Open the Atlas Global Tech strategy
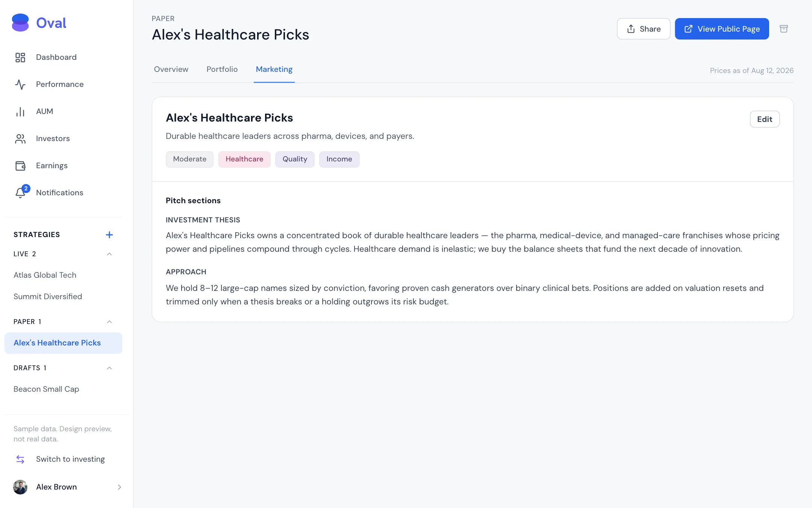Viewport: 812px width, 508px height. pyautogui.click(x=45, y=275)
